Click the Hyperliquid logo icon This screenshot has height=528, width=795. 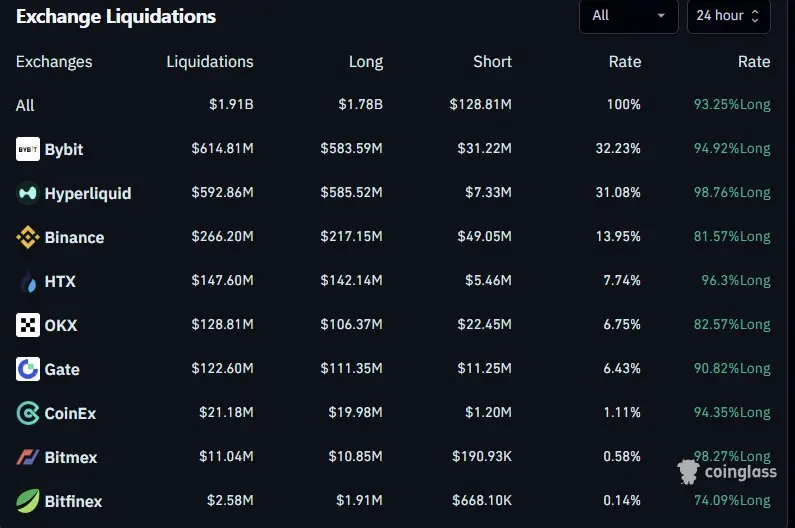click(x=28, y=193)
